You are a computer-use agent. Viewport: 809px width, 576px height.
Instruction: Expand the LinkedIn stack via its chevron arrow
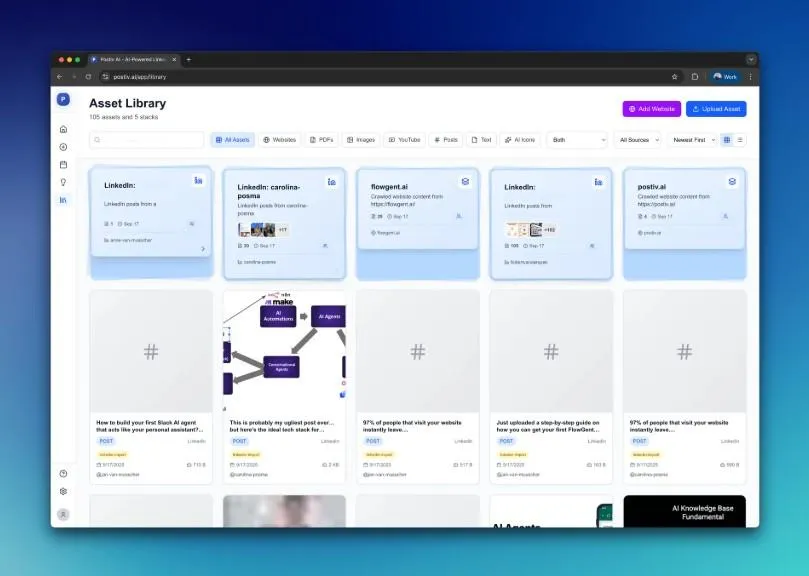coord(203,249)
